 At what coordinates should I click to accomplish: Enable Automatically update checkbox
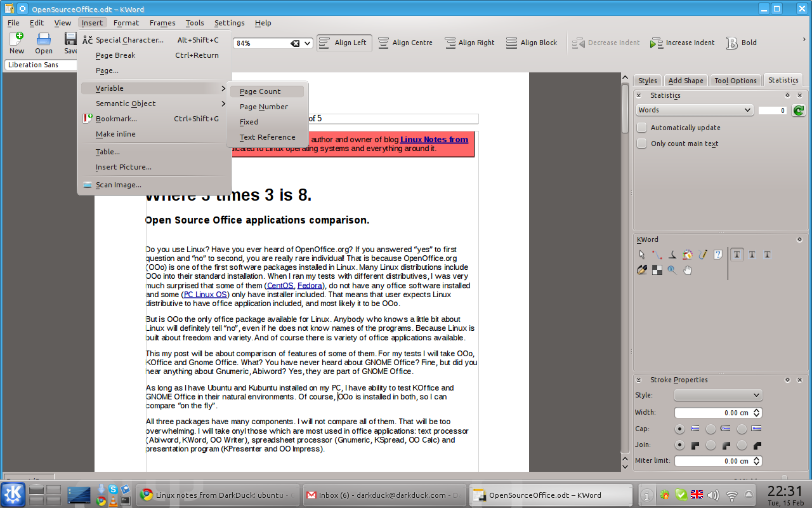[x=642, y=128]
